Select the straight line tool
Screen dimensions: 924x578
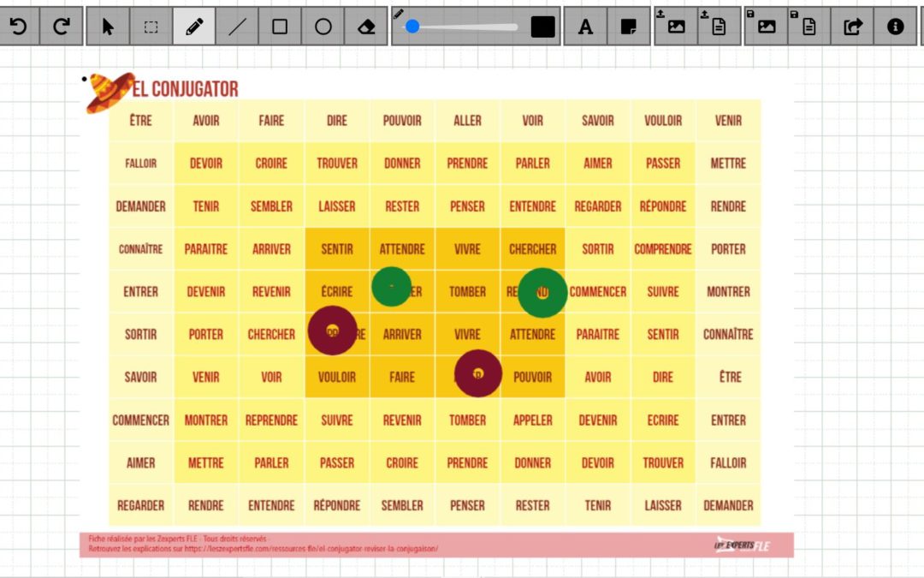coord(237,27)
